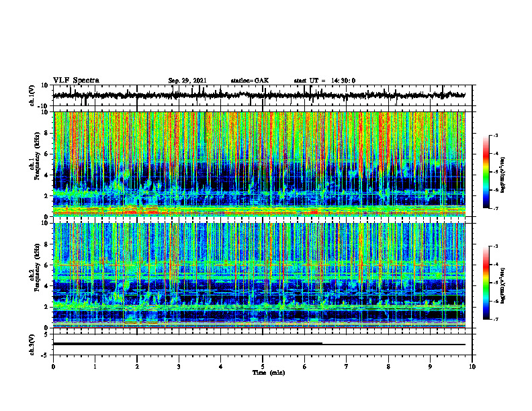Click the '2' kHz tick on ch.2 frequency axis
This screenshot has height=411, width=532.
[46, 307]
